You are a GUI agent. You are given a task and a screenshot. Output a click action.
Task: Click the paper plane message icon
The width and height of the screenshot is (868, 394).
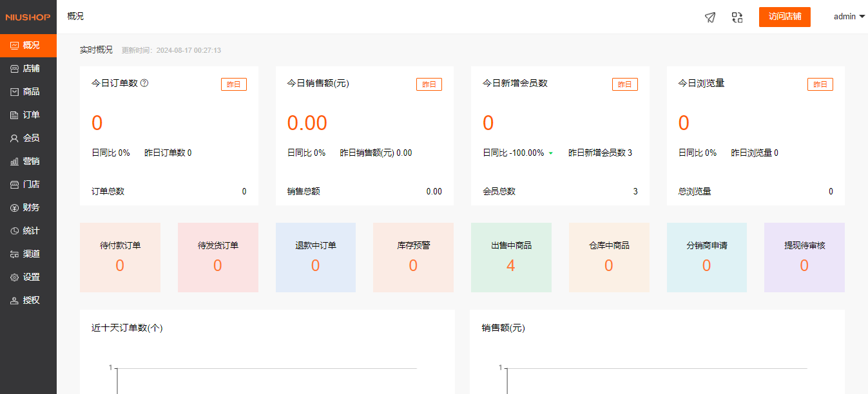coord(710,17)
